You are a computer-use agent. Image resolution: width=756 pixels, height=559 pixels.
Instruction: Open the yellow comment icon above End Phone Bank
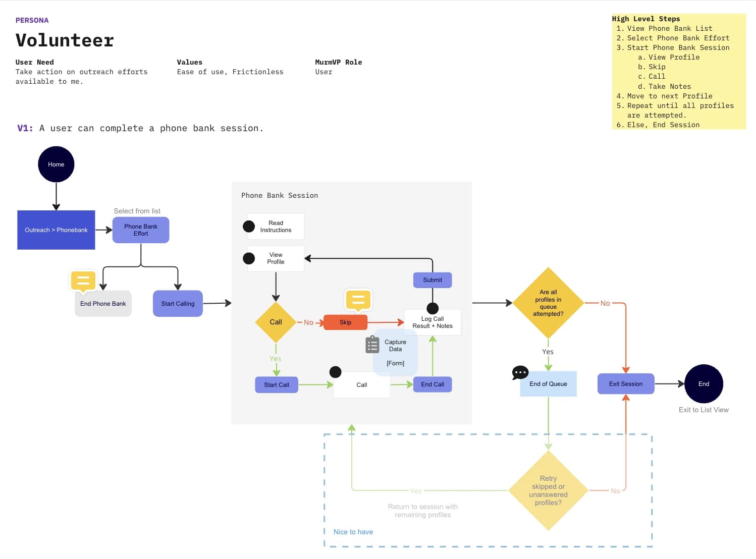point(83,281)
